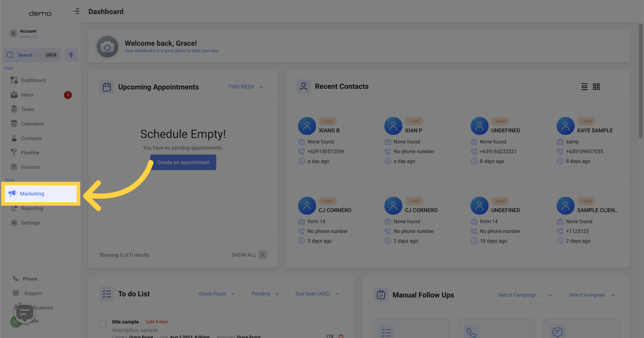Click the lightning bolt quick actions icon

(71, 55)
